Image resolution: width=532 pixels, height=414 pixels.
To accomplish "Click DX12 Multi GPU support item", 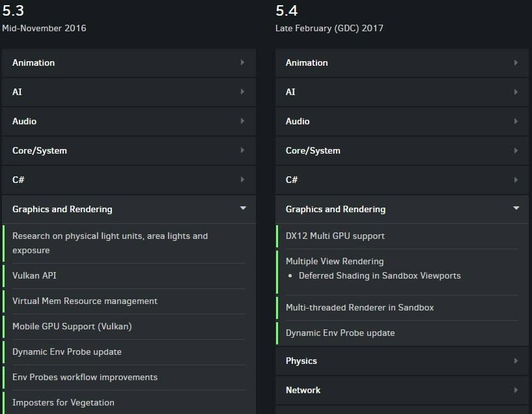I will click(x=335, y=236).
